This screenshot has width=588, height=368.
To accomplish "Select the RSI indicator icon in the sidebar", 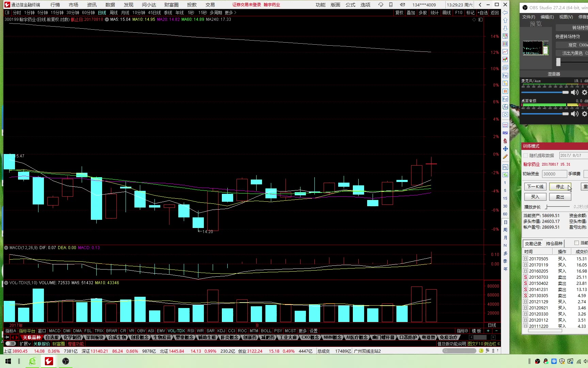I will [x=505, y=133].
